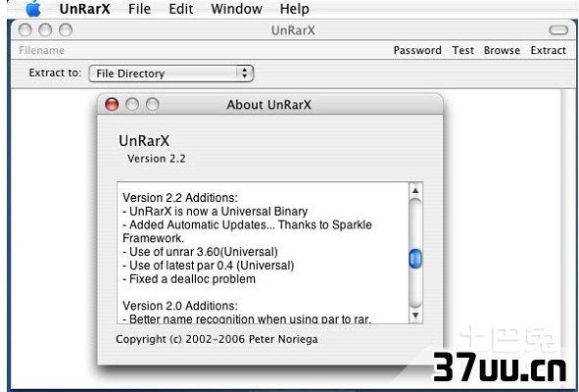This screenshot has height=392, width=579.
Task: Expand the Extract to File Directory dropdown
Action: (x=171, y=73)
